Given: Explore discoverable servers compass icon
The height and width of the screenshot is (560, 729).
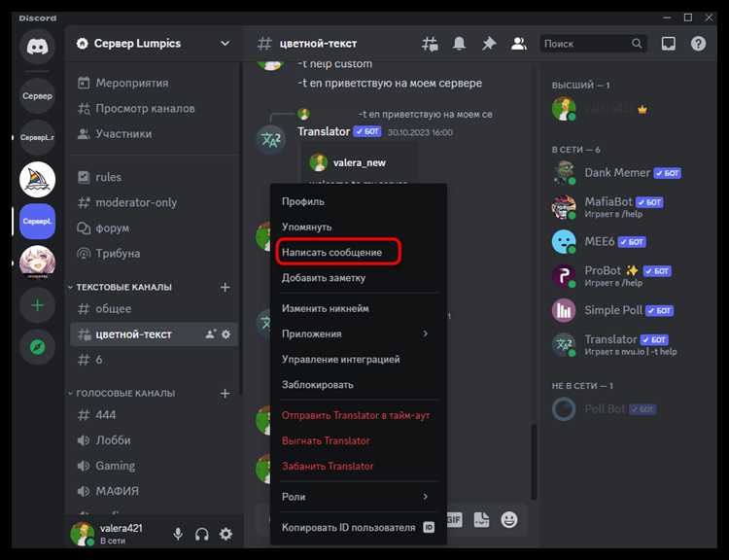Looking at the screenshot, I should [37, 347].
